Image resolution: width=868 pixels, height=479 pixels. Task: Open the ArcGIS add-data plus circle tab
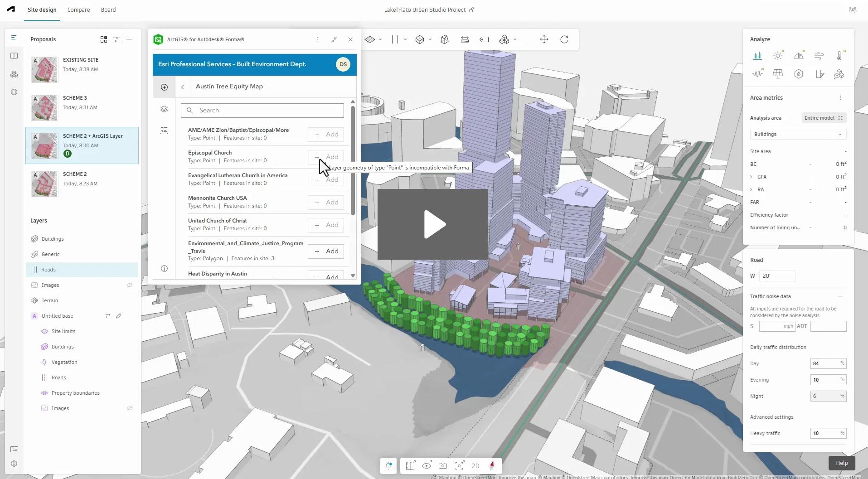(x=164, y=87)
